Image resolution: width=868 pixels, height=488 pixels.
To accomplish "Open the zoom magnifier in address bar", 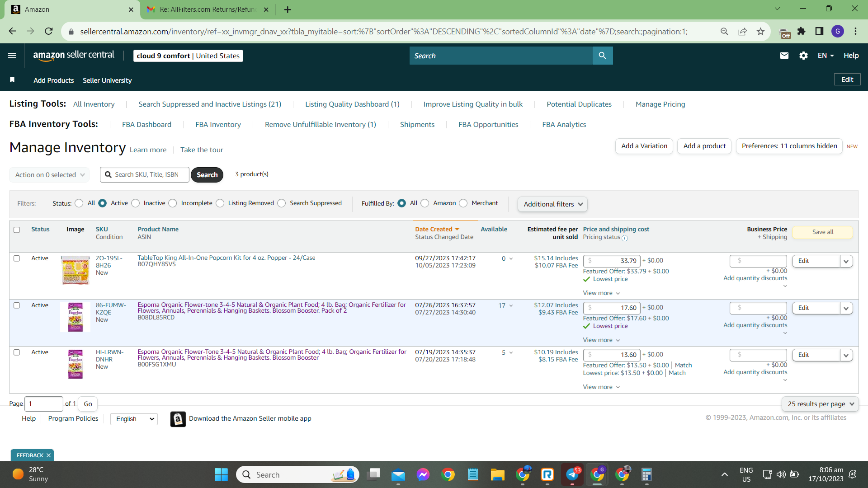I will click(724, 31).
